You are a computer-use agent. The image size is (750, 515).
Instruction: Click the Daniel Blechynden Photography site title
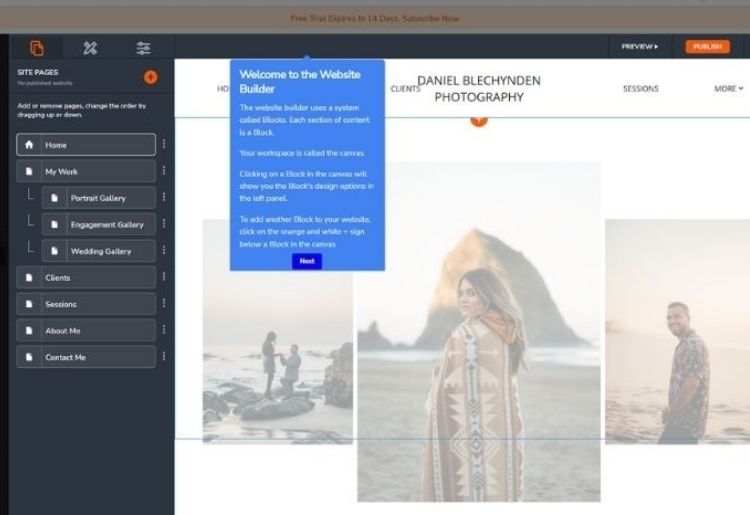coord(479,89)
